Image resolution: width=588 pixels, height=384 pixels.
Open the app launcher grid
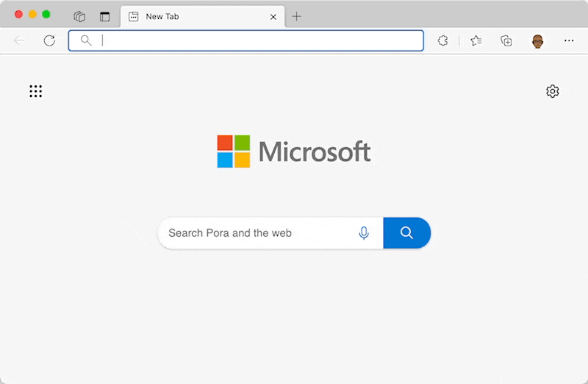click(36, 91)
